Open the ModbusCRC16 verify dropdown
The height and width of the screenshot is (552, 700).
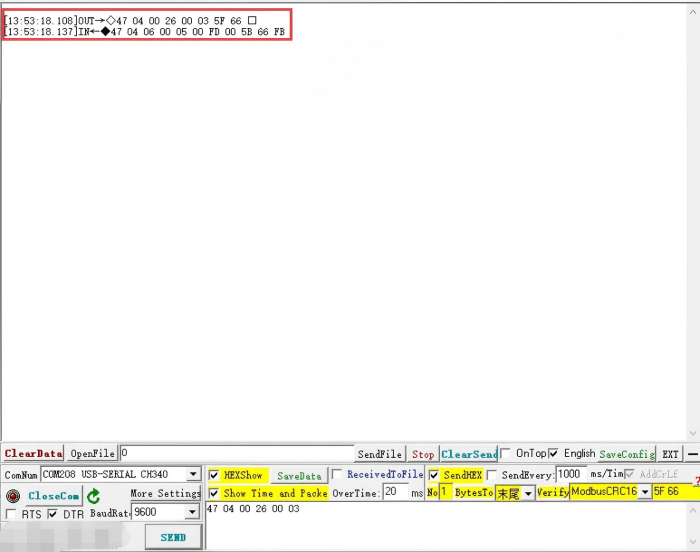[x=645, y=492]
